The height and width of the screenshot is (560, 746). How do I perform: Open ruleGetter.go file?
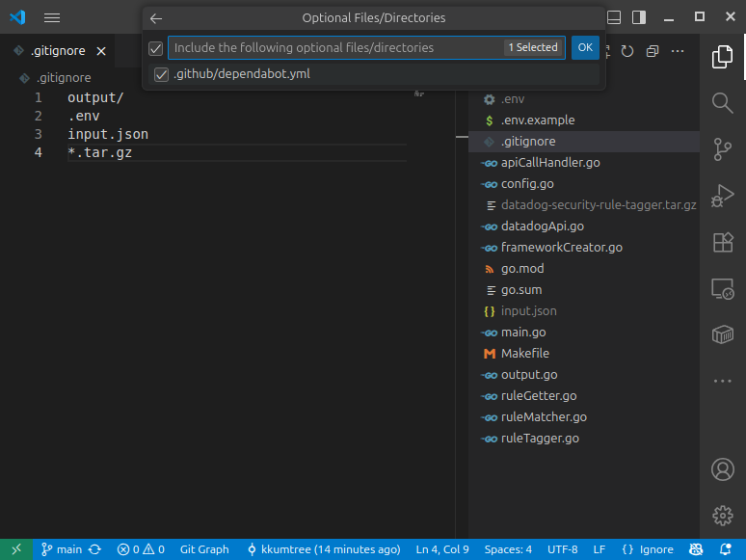point(584,396)
